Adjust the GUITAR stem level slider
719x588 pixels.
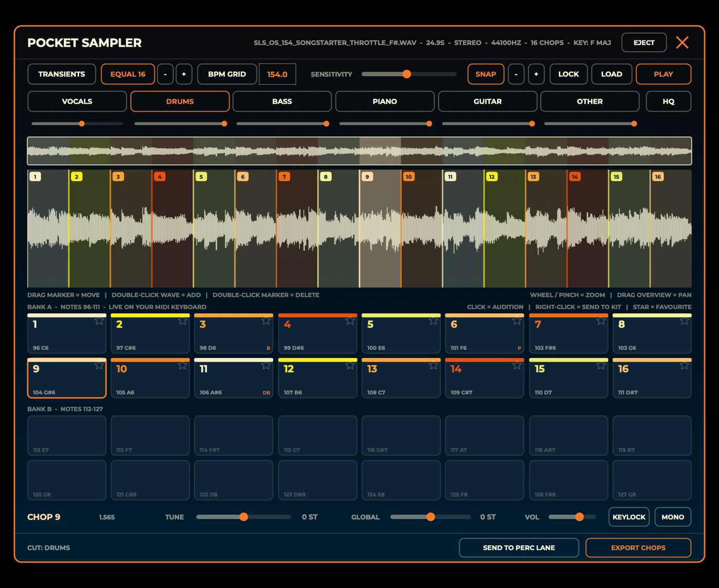(487, 124)
